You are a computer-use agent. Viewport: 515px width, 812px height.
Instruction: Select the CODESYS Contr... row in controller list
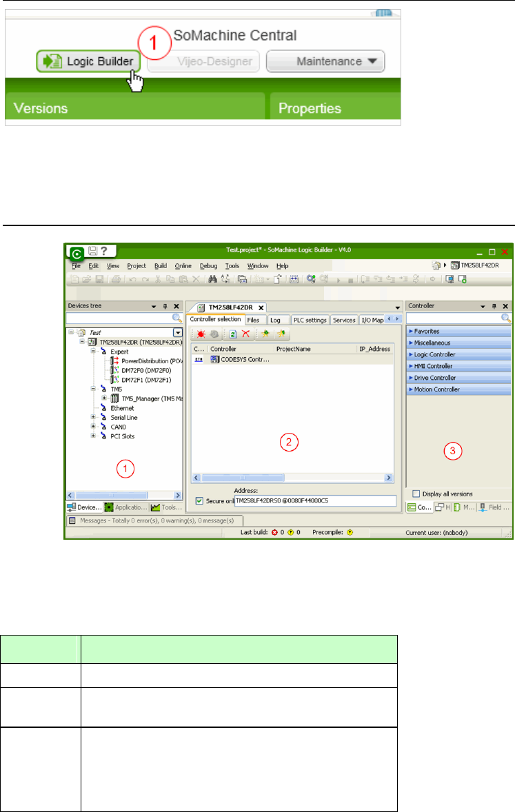293,359
